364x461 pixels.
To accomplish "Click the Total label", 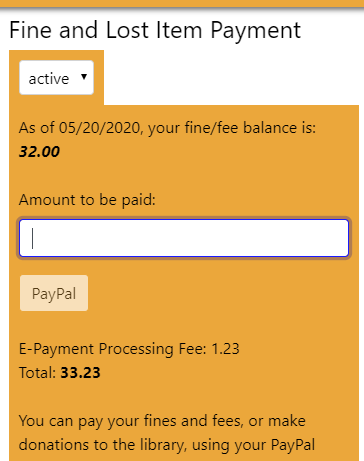I will 37,373.
